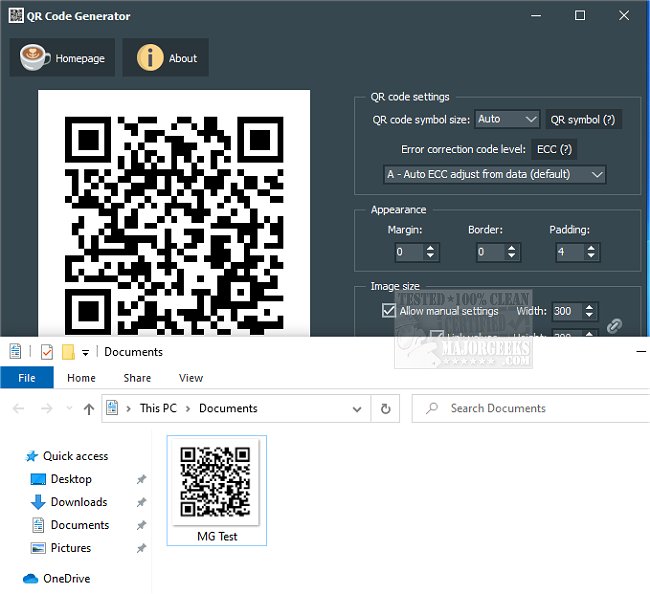The image size is (650, 594).
Task: Click the pin icon next to Downloads
Action: pos(141,502)
